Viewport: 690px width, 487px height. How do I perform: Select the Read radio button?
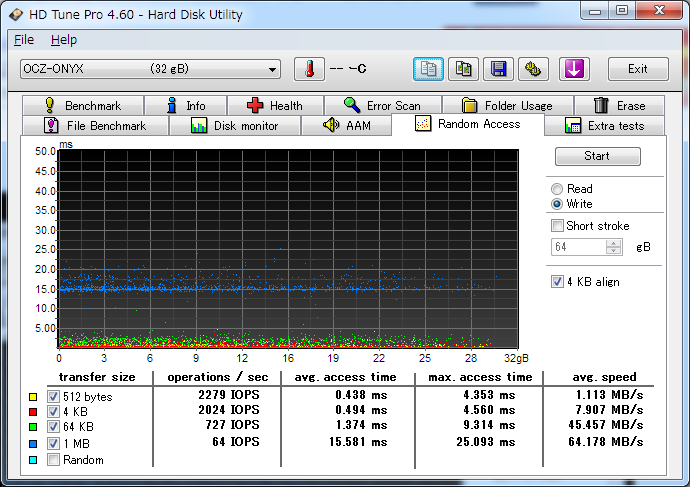(557, 189)
